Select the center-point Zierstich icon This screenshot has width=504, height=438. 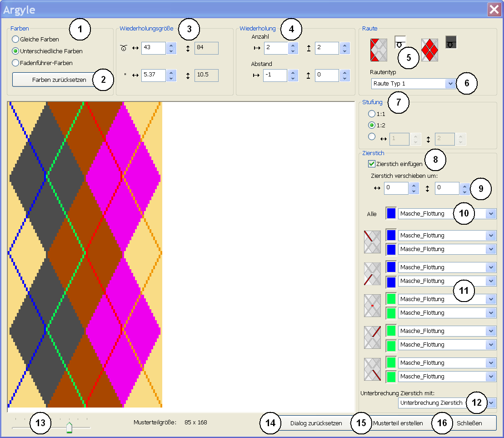pos(372,306)
